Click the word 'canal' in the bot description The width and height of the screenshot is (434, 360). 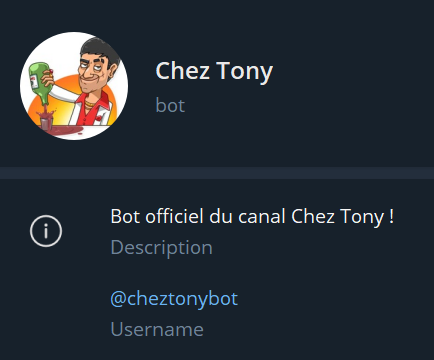pyautogui.click(x=262, y=216)
